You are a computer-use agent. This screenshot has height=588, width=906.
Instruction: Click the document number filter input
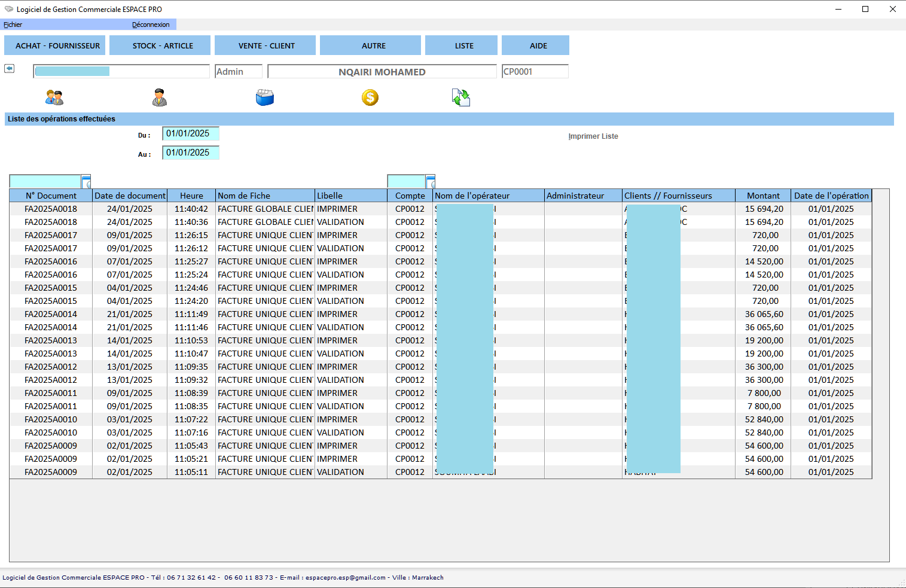coord(45,181)
